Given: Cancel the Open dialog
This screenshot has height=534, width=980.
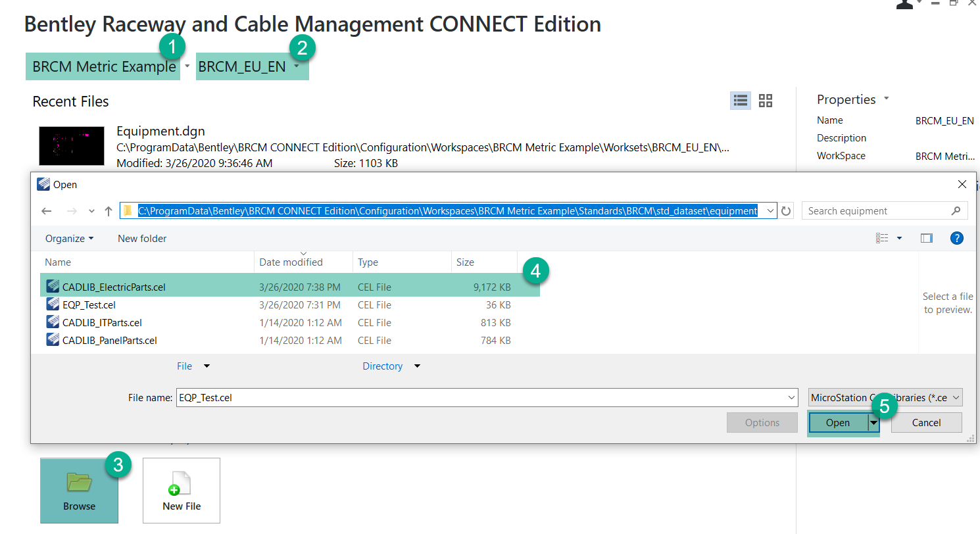Looking at the screenshot, I should coord(926,423).
